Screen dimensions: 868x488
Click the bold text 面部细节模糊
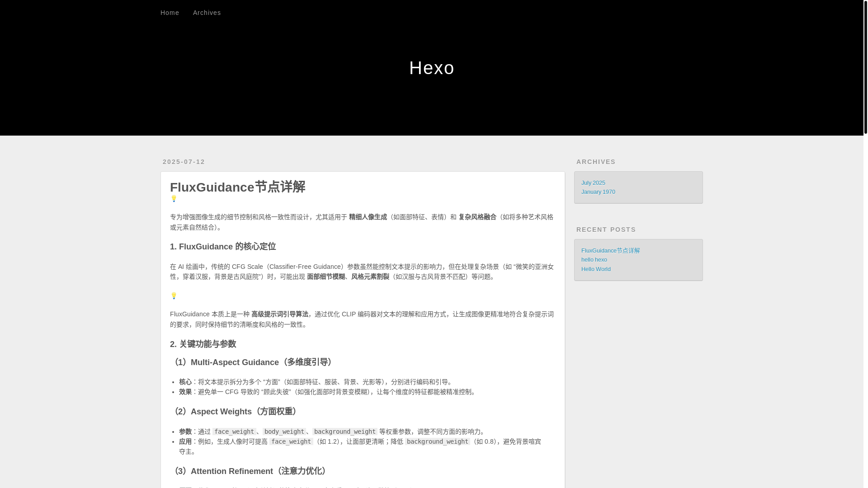click(326, 277)
